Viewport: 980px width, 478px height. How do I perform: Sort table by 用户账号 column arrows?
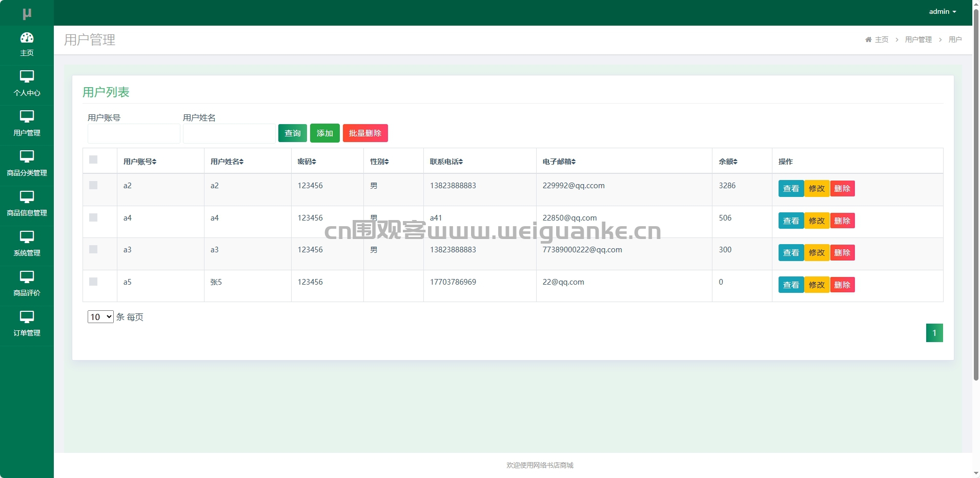point(154,162)
